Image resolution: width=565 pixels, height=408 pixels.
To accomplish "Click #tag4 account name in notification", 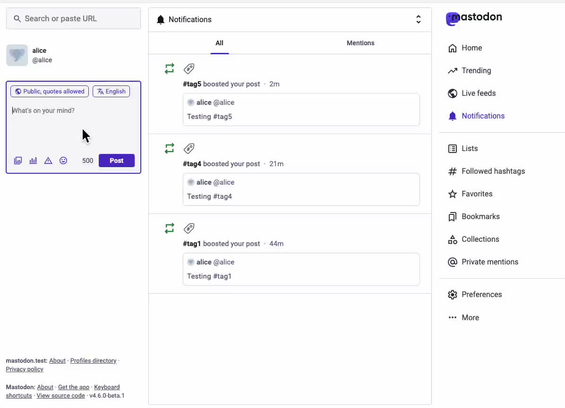I will (x=192, y=164).
